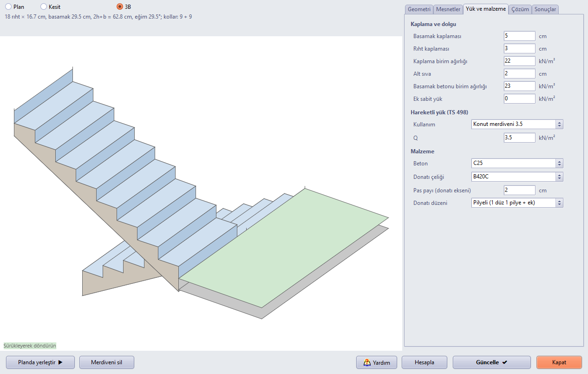The height and width of the screenshot is (374, 588).
Task: Select the Yük ve malzeme tab
Action: tap(486, 9)
